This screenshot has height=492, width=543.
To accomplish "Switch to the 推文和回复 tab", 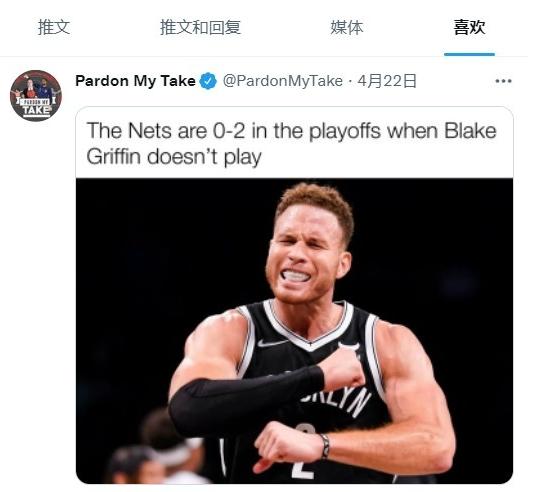I will [x=200, y=27].
